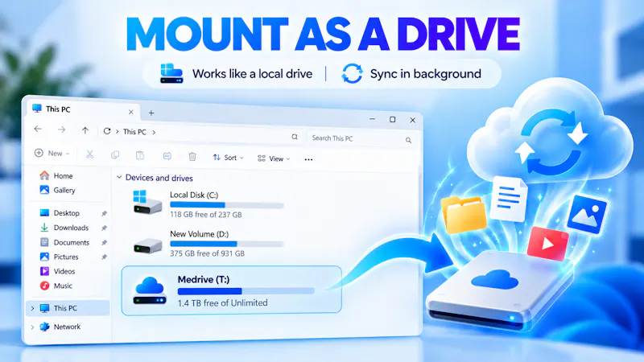This screenshot has height=362, width=644.
Task: Add a new tab with plus button
Action: pyautogui.click(x=151, y=113)
